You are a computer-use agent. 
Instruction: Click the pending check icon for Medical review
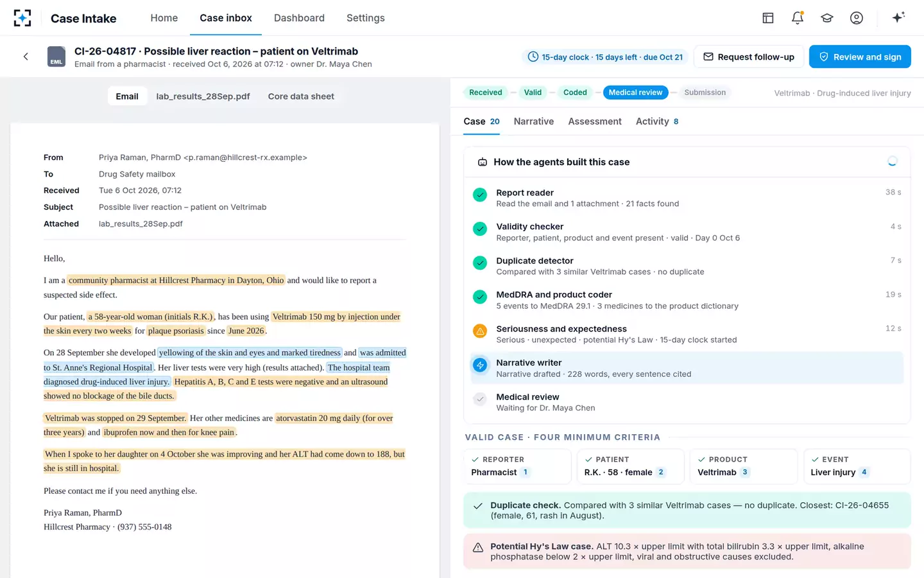480,399
